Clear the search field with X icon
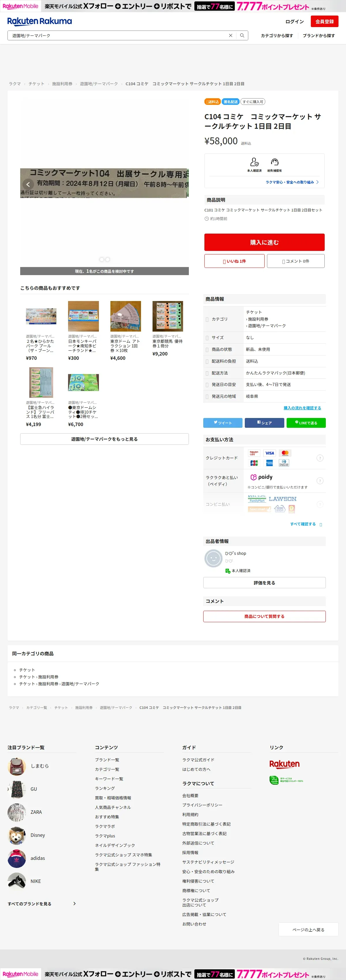Viewport: 346px width, 980px height. (x=230, y=35)
